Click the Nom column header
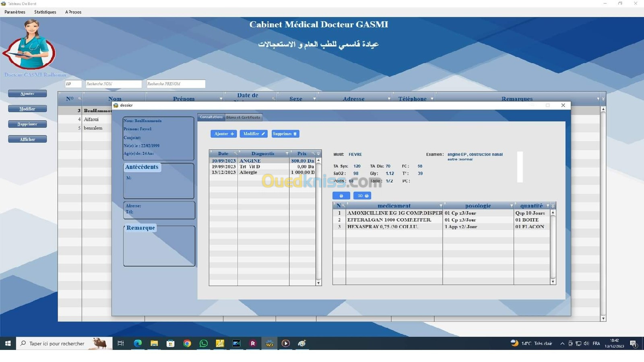The height and width of the screenshot is (362, 644). (114, 99)
